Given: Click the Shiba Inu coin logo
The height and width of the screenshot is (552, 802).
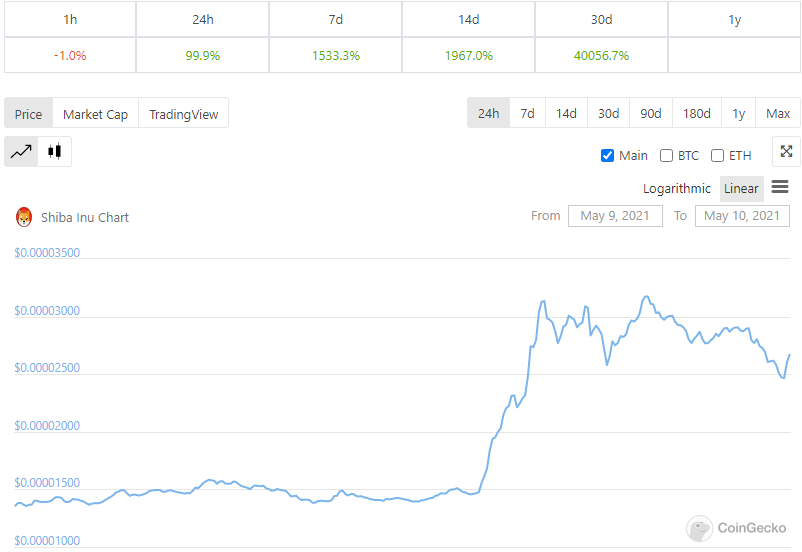Looking at the screenshot, I should pos(24,217).
